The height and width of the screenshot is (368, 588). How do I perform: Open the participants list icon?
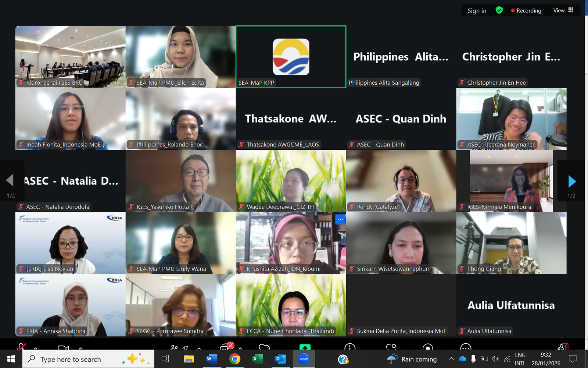tap(175, 347)
